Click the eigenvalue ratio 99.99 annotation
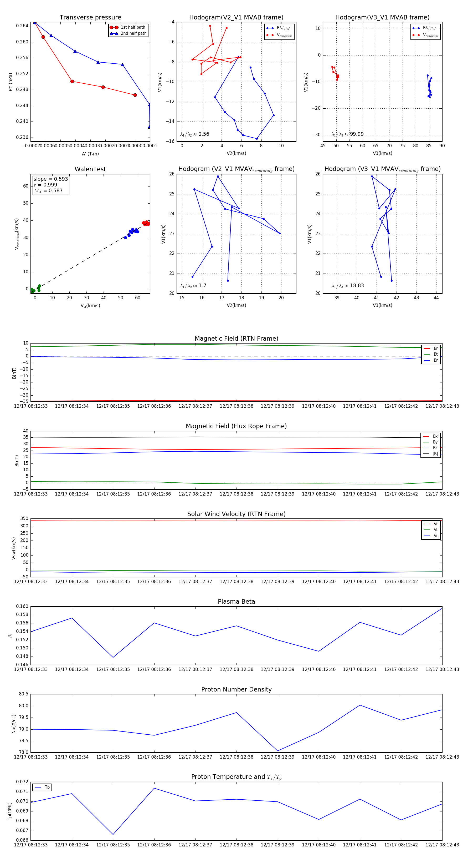The width and height of the screenshot is (473, 868). [x=347, y=134]
